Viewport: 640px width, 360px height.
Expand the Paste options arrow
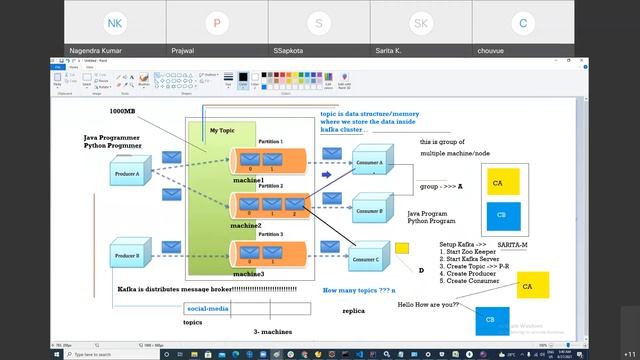pos(57,86)
